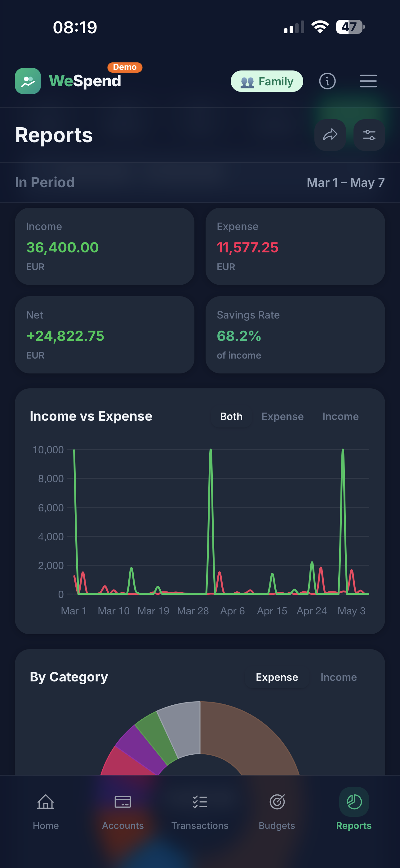Image resolution: width=400 pixels, height=868 pixels.
Task: Tap the green income spike near May 3
Action: [343, 521]
